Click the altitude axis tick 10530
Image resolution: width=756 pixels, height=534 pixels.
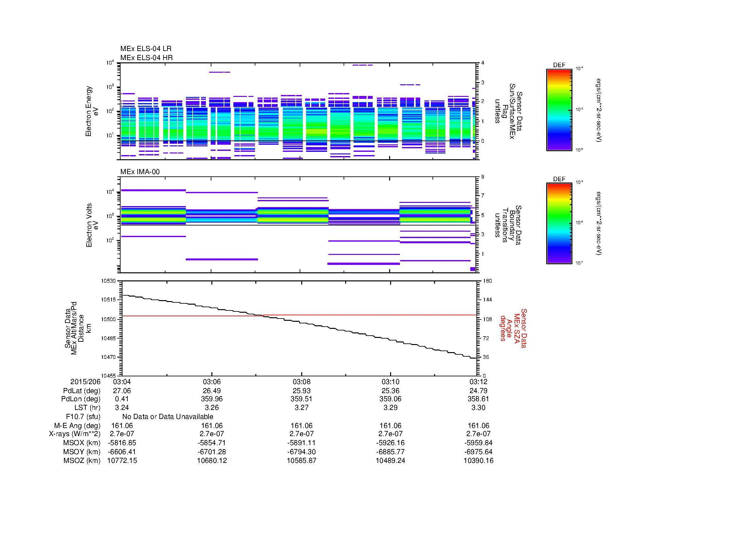[x=108, y=281]
